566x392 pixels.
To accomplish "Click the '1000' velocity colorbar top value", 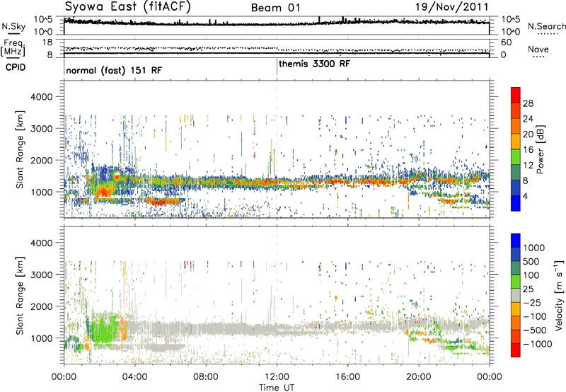I will pos(534,248).
